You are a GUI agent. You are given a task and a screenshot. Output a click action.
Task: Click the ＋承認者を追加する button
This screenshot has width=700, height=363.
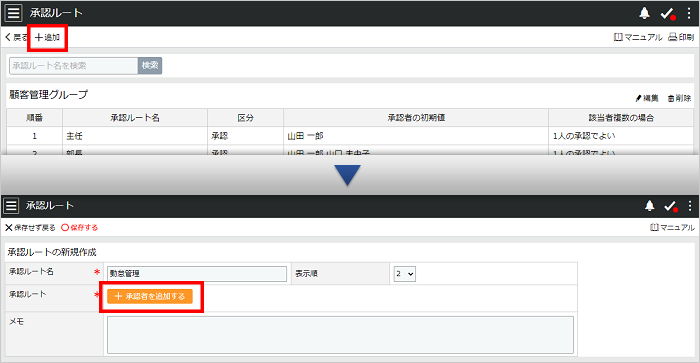click(x=150, y=296)
